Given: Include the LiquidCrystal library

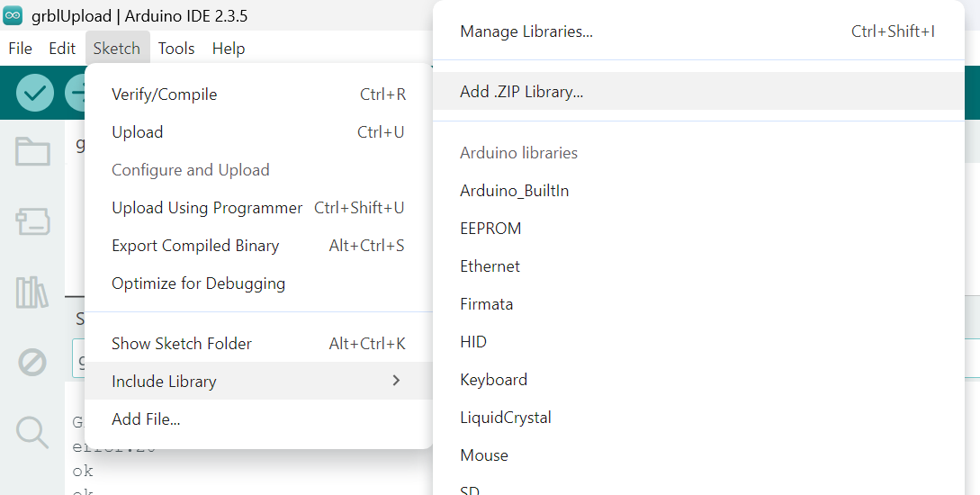Looking at the screenshot, I should point(505,418).
